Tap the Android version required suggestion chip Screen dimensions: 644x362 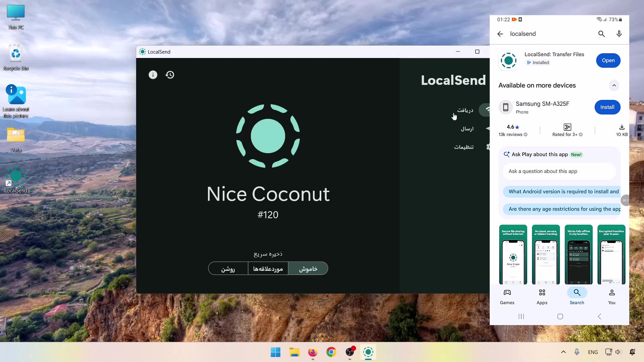(x=562, y=192)
